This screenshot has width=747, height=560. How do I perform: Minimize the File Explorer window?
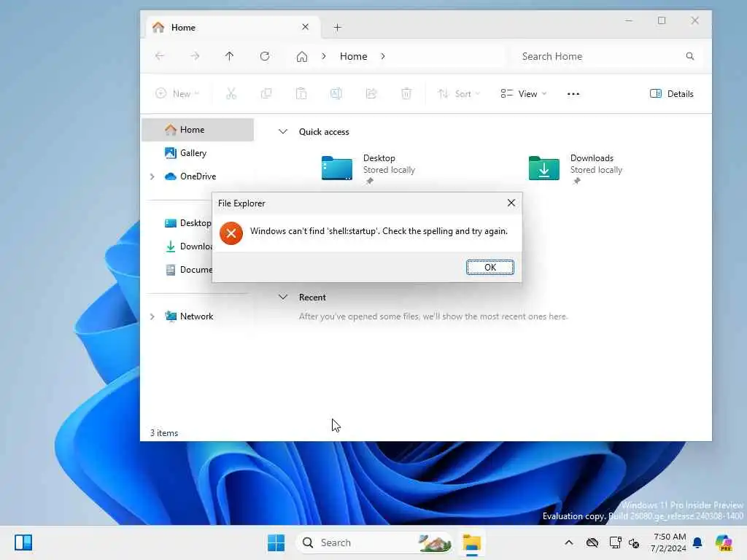click(x=629, y=20)
